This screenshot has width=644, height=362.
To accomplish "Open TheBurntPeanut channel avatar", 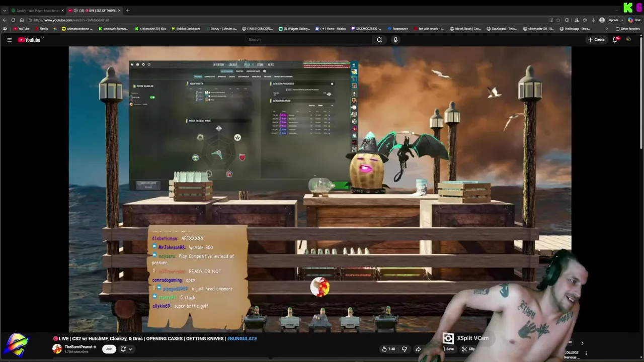I will click(57, 349).
